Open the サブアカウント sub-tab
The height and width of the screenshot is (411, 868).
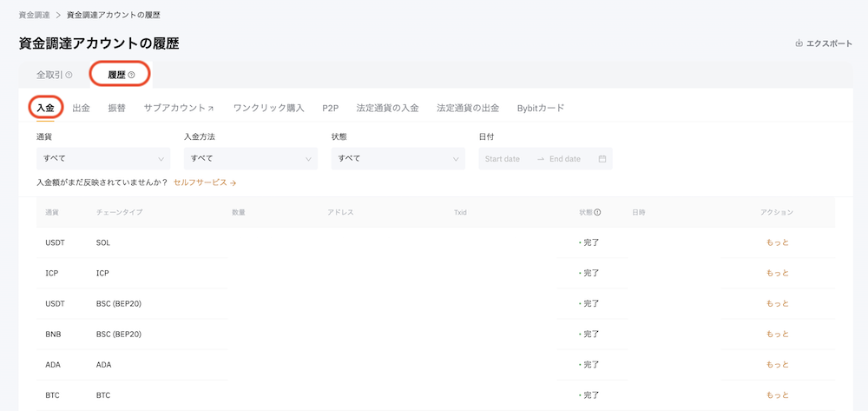tap(179, 108)
